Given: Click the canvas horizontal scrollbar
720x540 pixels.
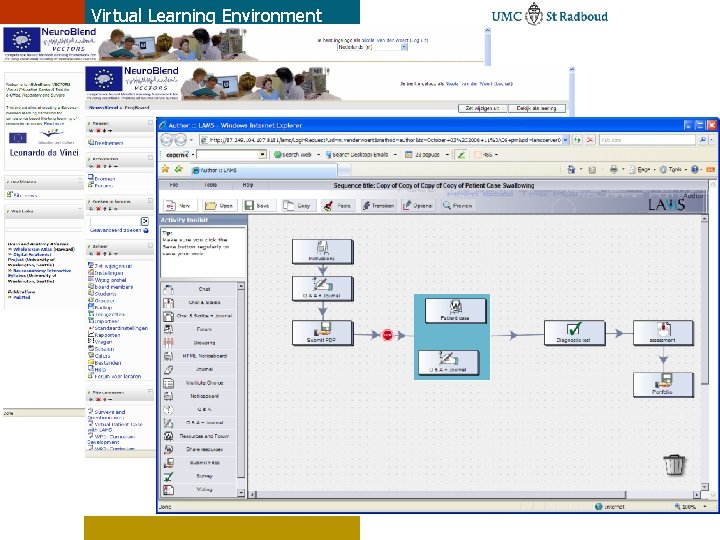Looking at the screenshot, I should 441,495.
